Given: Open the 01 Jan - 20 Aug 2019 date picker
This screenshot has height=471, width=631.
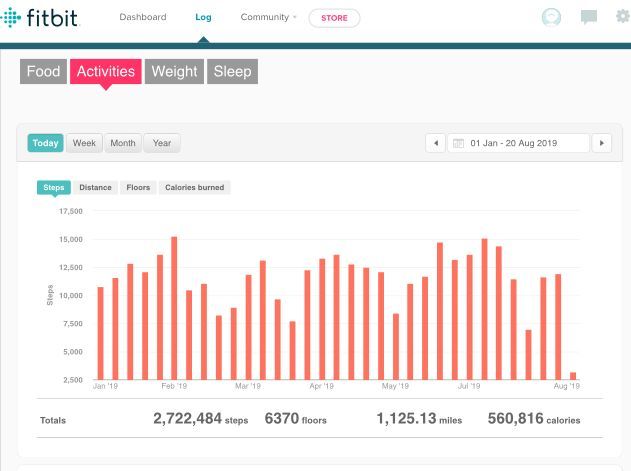Looking at the screenshot, I should click(518, 143).
